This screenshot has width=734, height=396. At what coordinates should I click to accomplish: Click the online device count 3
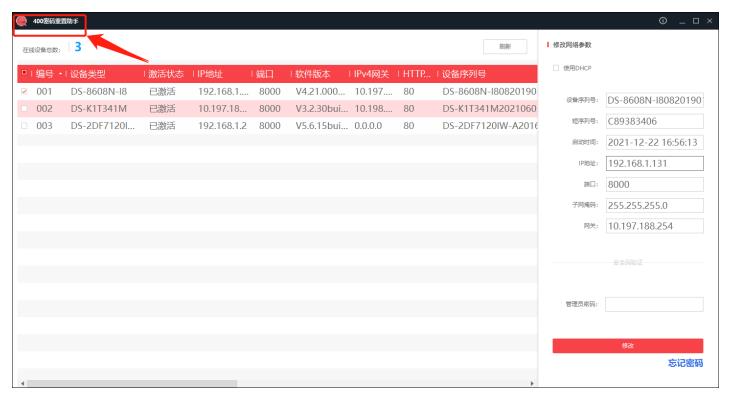pos(78,47)
